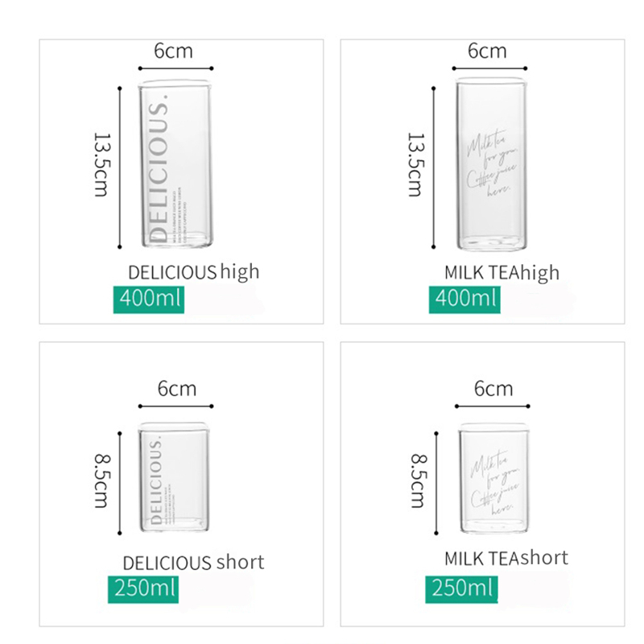Screen dimensions: 644x644
Task: Select the "DELICIOUS high" label
Action: (x=194, y=271)
